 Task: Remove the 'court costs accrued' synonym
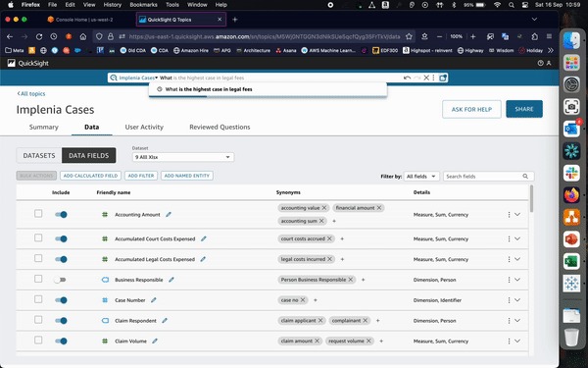tap(329, 238)
